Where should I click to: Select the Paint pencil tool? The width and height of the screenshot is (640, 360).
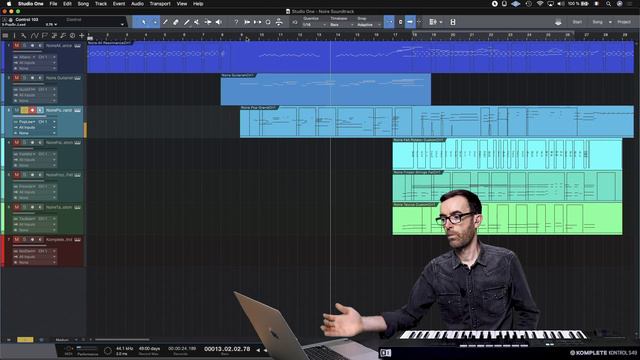[187, 22]
